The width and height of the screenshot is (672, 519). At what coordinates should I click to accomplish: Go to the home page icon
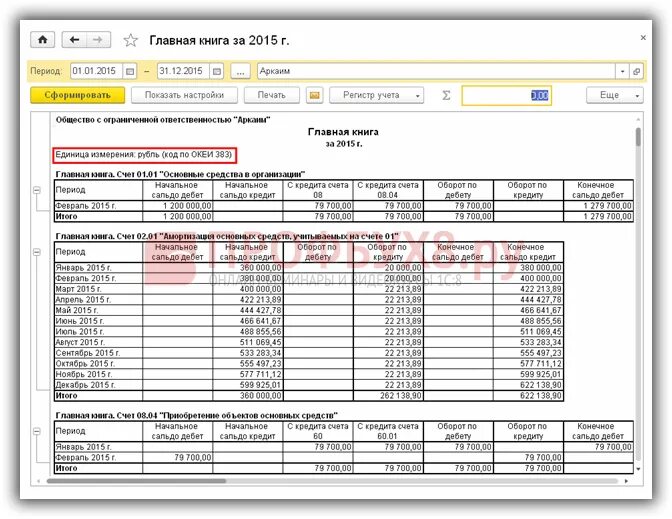coord(42,40)
